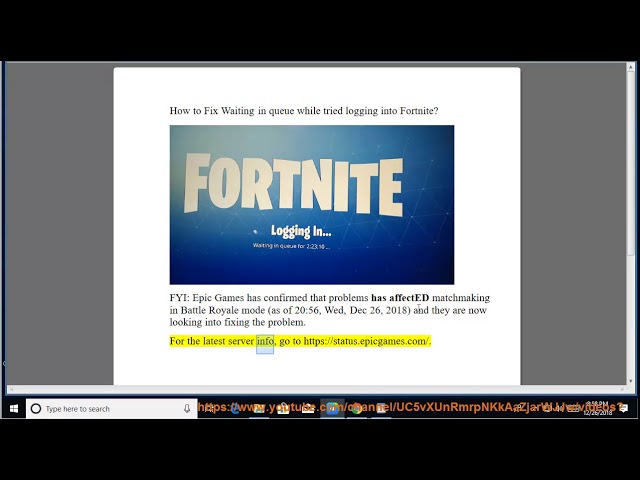Screen dimensions: 640x480
Task: Click the vertical scrollbar's down arrow
Action: pos(631,381)
